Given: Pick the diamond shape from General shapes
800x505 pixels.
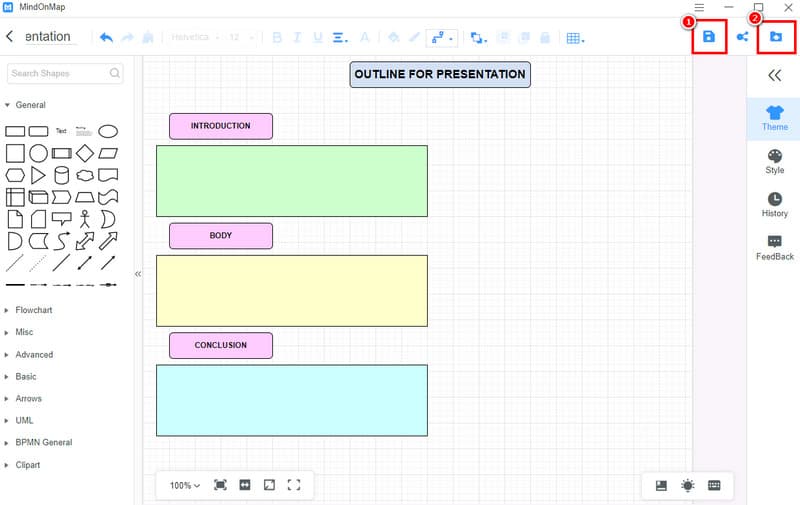Looking at the screenshot, I should click(x=85, y=153).
